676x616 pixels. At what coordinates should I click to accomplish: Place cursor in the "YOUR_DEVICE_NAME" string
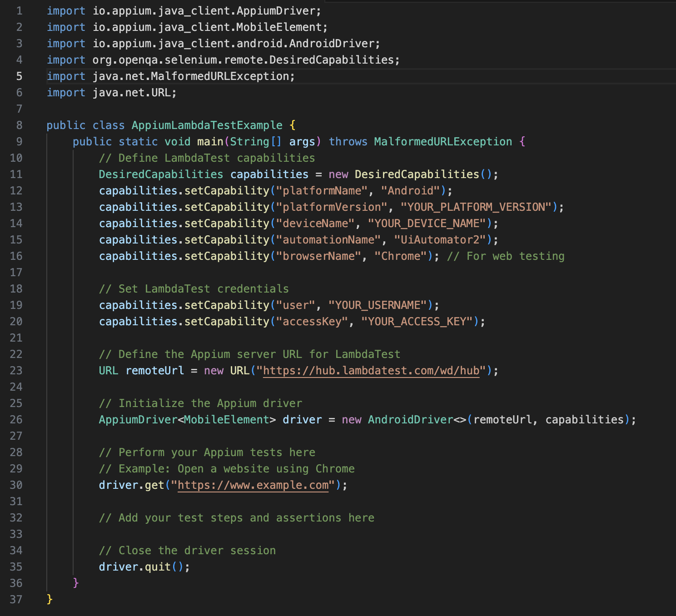[426, 224]
